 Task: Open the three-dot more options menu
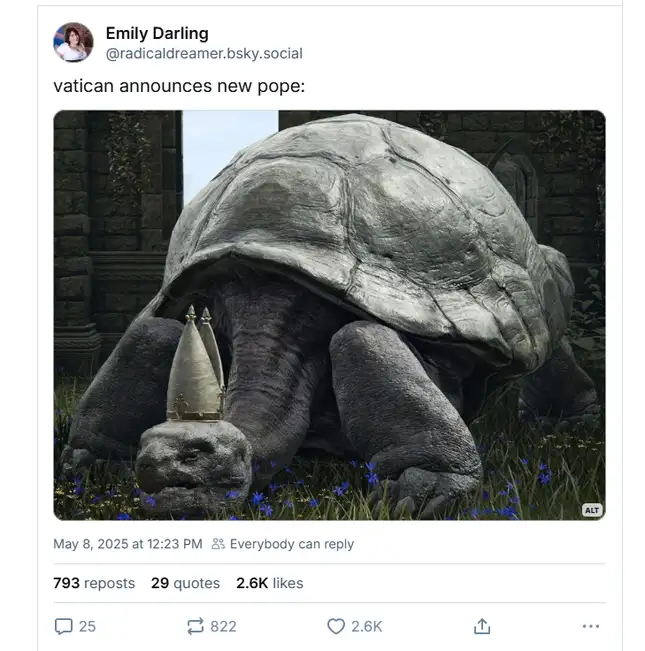(x=591, y=626)
